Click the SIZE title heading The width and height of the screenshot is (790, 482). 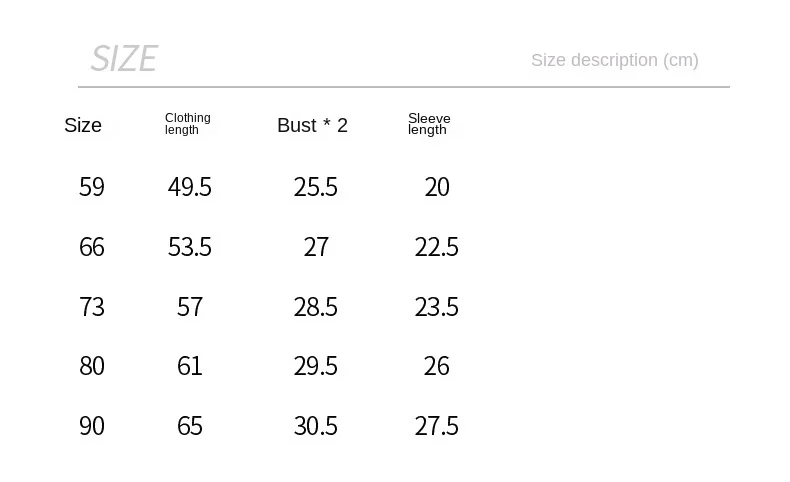point(124,58)
